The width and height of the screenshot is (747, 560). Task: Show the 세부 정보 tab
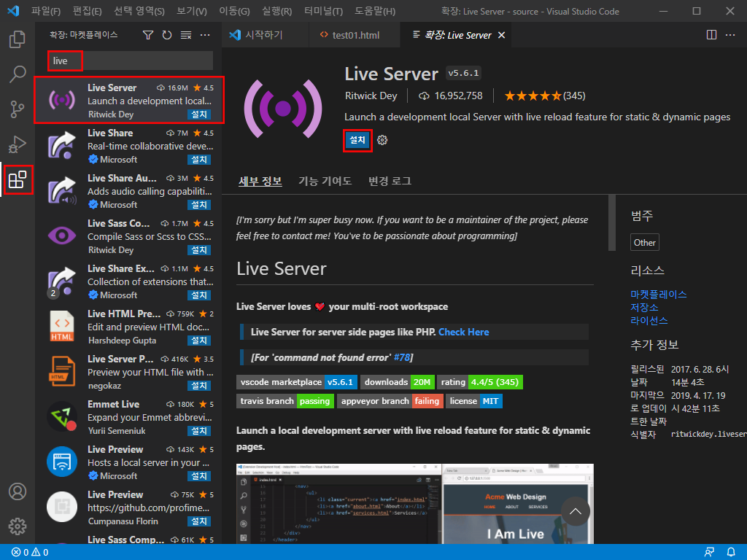pyautogui.click(x=260, y=181)
